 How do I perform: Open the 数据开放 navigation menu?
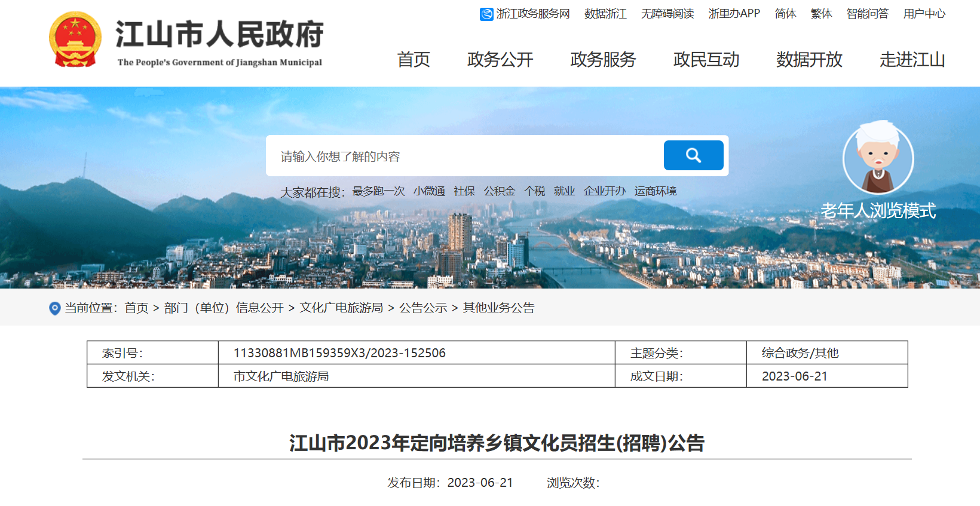809,60
